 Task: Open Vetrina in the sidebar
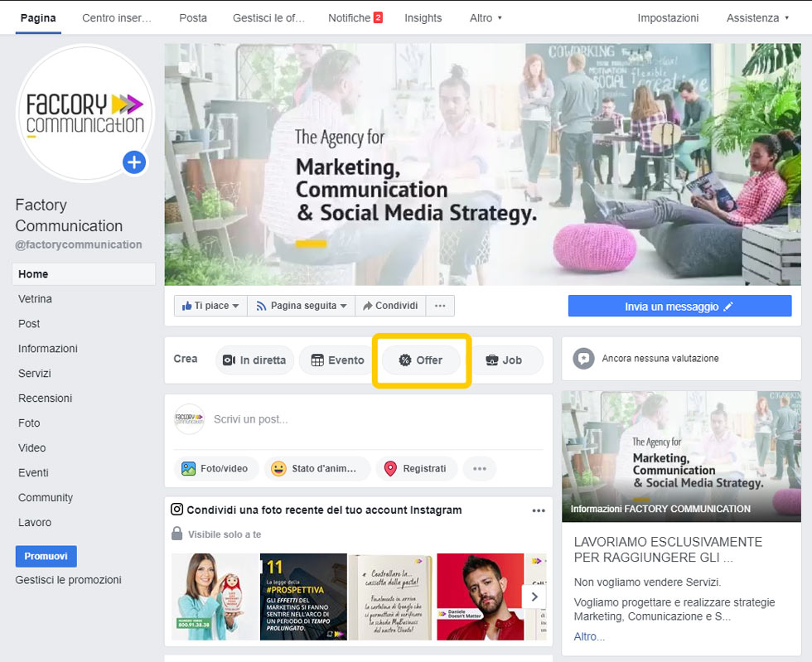click(x=35, y=299)
